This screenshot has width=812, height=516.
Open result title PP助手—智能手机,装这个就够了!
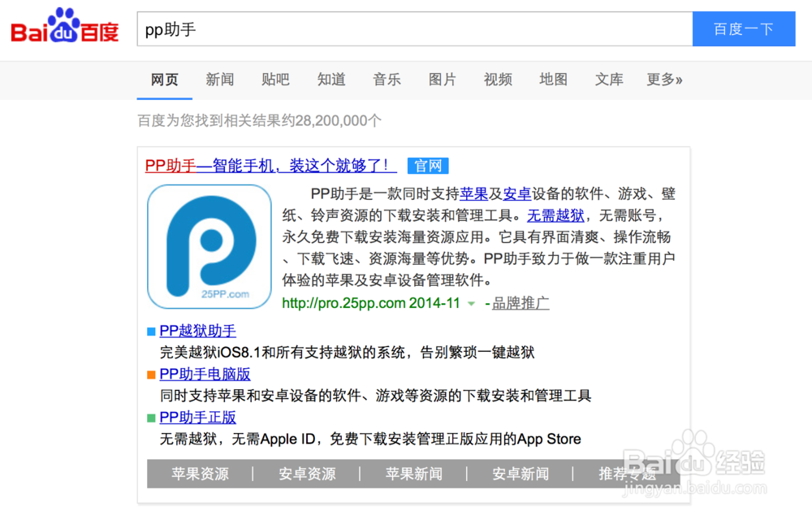pos(271,166)
